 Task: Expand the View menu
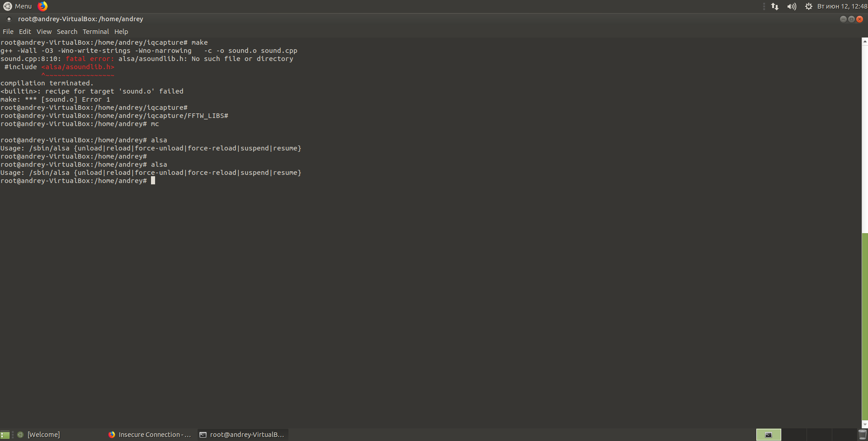coord(44,32)
